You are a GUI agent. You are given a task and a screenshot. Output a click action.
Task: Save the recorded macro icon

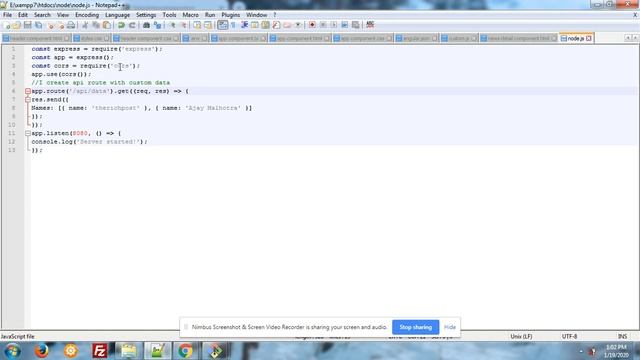(356, 25)
